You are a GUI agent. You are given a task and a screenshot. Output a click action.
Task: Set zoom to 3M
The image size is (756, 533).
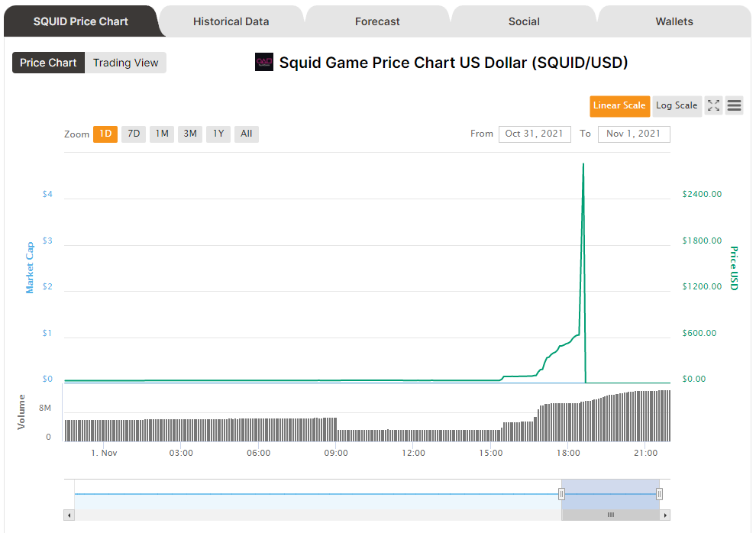coord(190,134)
